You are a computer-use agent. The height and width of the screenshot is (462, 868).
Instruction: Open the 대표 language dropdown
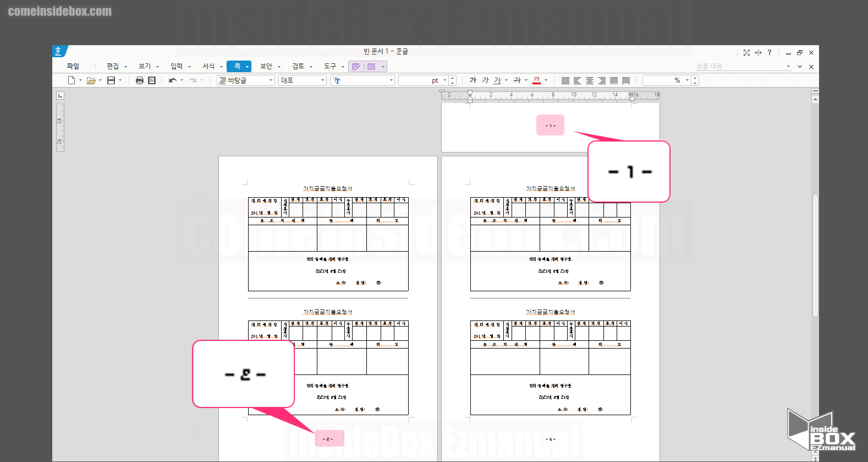(x=322, y=80)
